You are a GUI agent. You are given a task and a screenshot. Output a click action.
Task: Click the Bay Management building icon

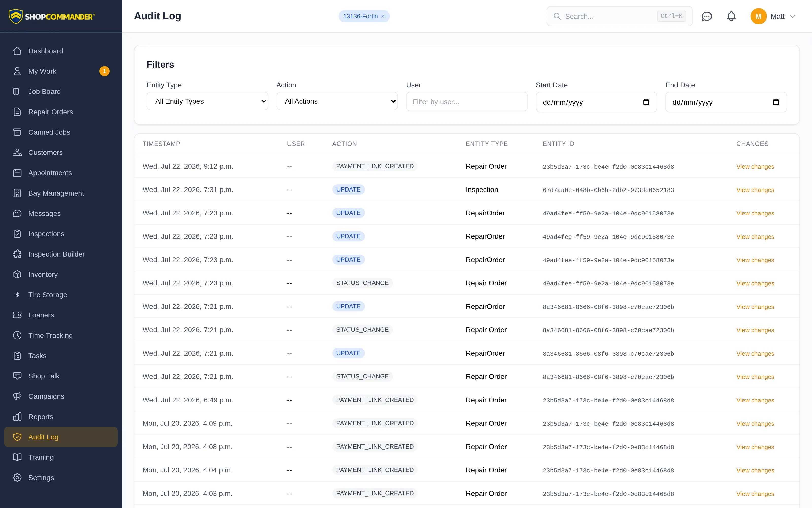pos(17,193)
